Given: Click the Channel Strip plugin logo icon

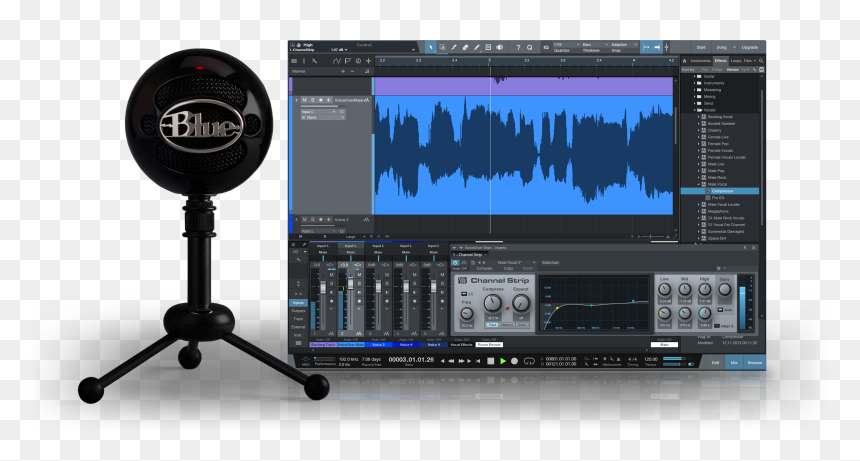Looking at the screenshot, I should tap(462, 280).
